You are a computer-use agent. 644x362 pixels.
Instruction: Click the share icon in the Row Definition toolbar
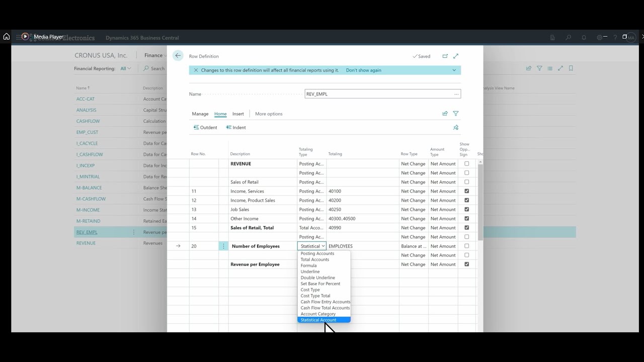tap(445, 114)
